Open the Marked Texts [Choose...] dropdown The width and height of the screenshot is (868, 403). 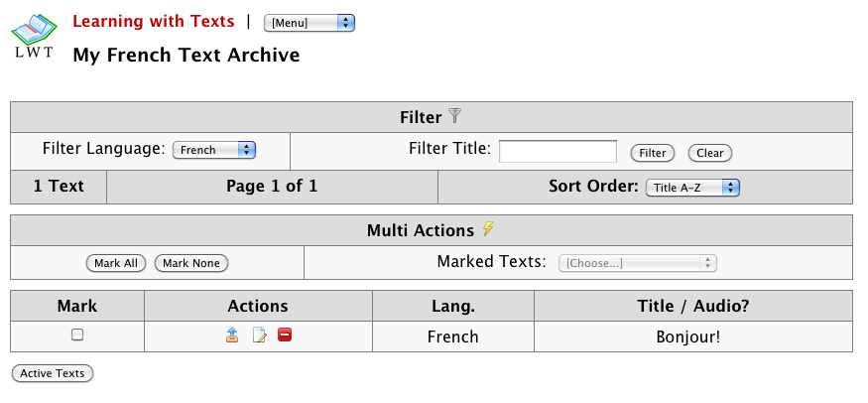coord(638,263)
